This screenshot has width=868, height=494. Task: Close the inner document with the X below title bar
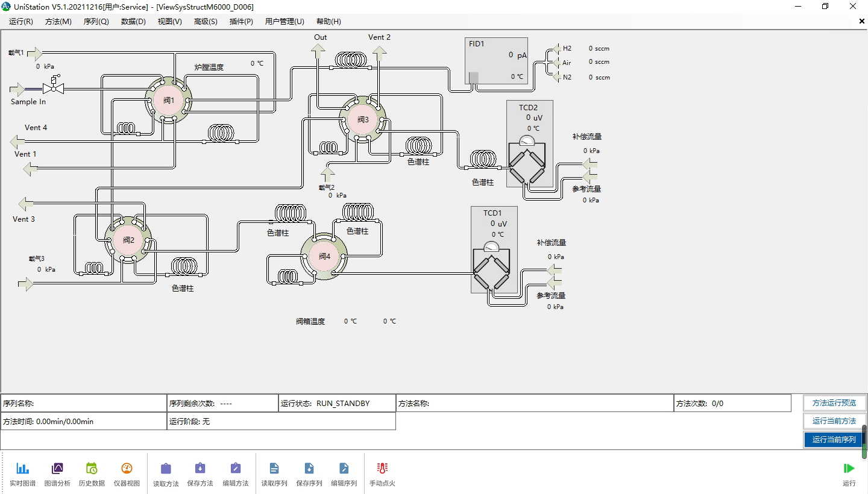click(862, 21)
